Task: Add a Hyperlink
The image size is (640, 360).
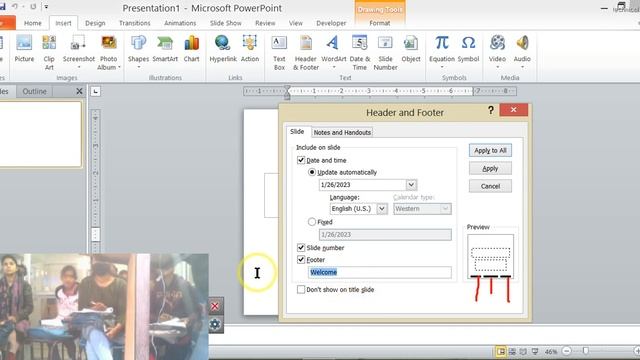Action: point(223,49)
